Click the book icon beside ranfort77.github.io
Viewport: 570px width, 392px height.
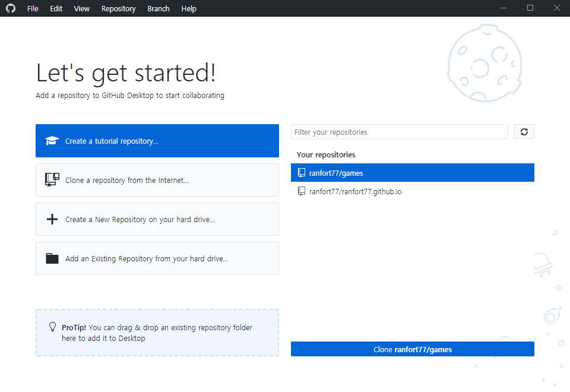302,191
